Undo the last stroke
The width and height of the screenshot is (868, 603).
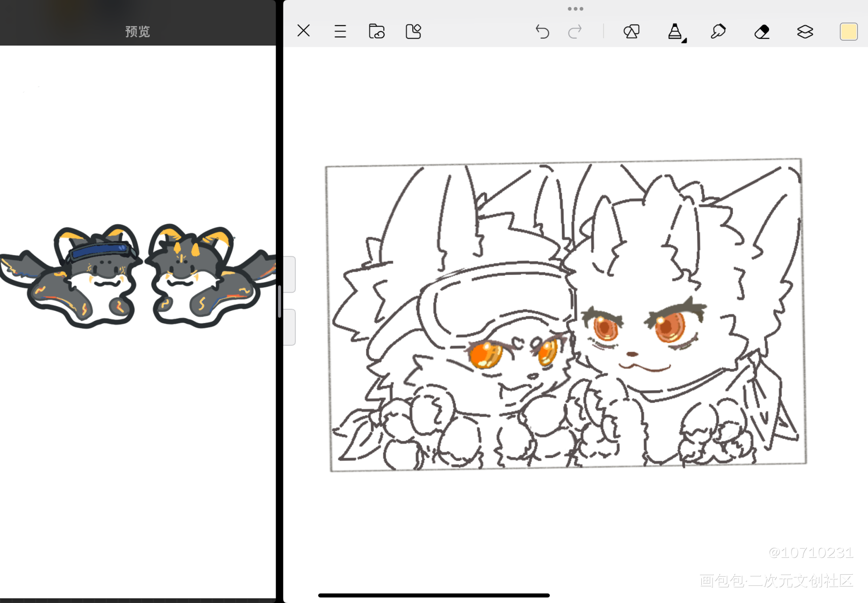tap(542, 31)
